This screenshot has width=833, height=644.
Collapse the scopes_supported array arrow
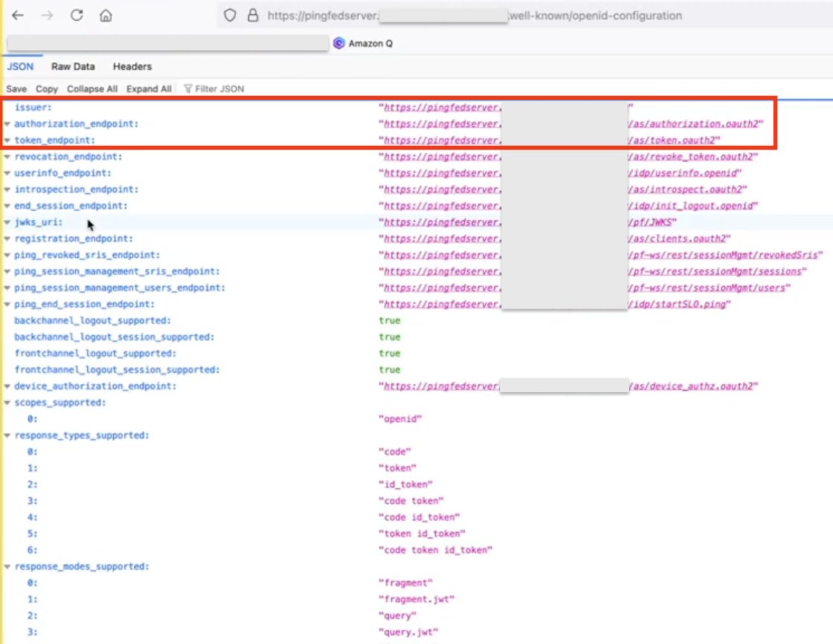click(x=7, y=402)
